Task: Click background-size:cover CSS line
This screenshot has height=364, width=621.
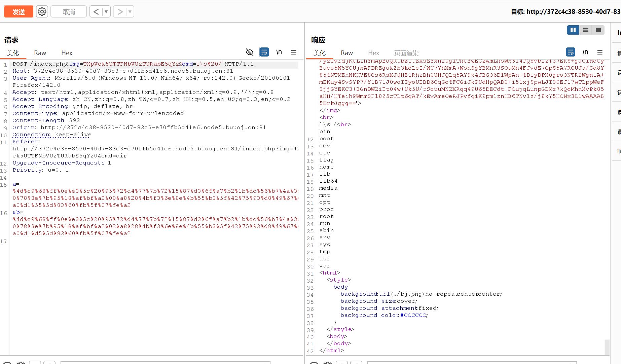Action: (x=379, y=301)
